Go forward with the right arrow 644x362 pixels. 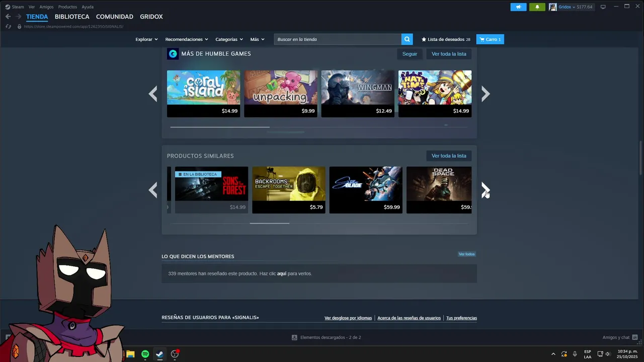(x=19, y=17)
